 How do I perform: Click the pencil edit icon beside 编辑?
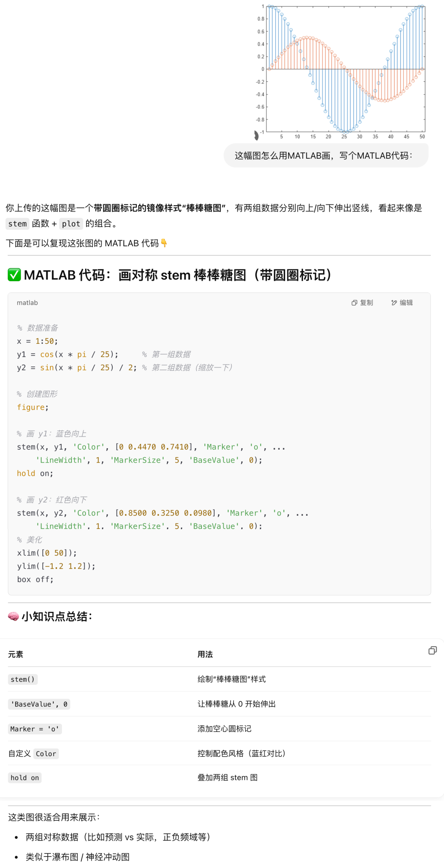coord(393,303)
